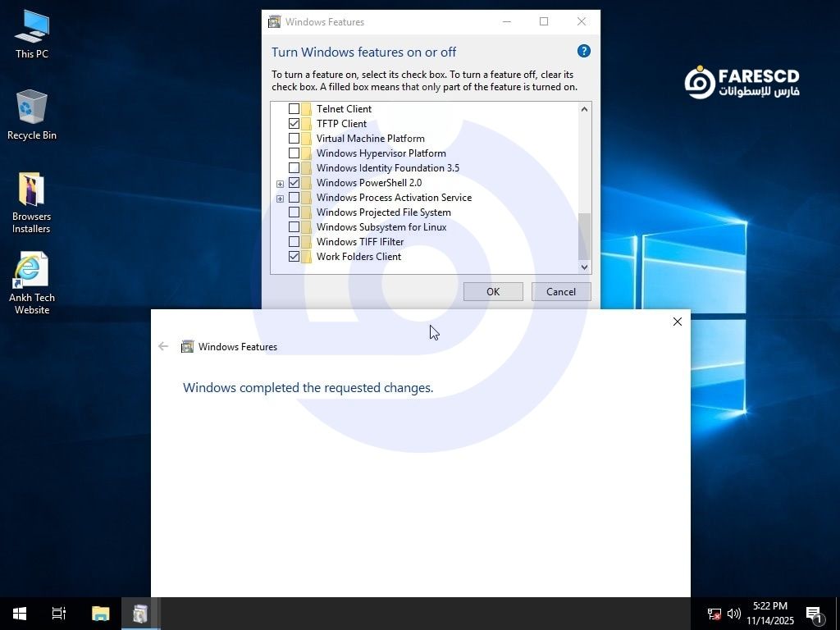840x630 pixels.
Task: Enable Windows Subsystem for Linux checkbox
Action: click(294, 227)
